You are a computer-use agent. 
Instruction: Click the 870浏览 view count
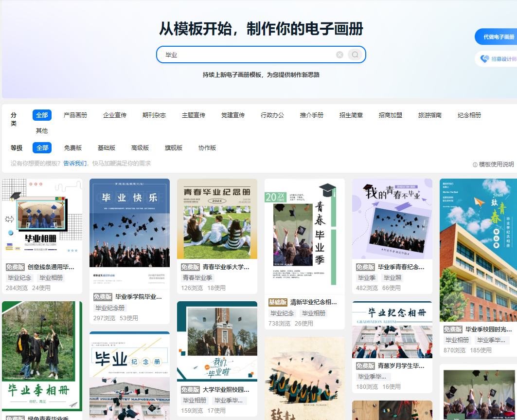454,350
